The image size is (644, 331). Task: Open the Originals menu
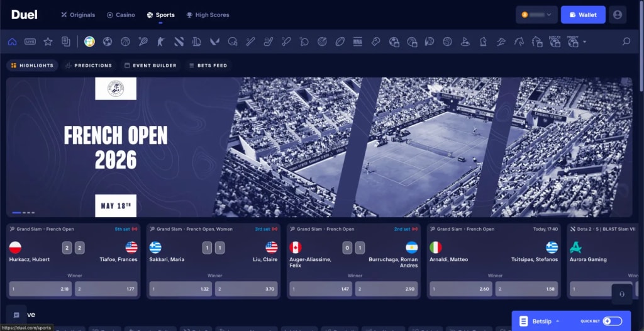78,15
